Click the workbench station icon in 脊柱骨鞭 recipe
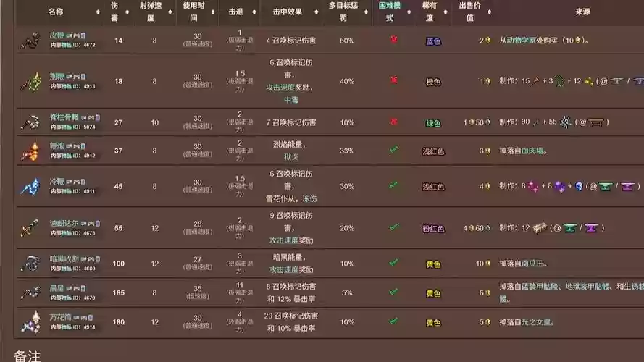The height and width of the screenshot is (362, 644). (x=595, y=122)
